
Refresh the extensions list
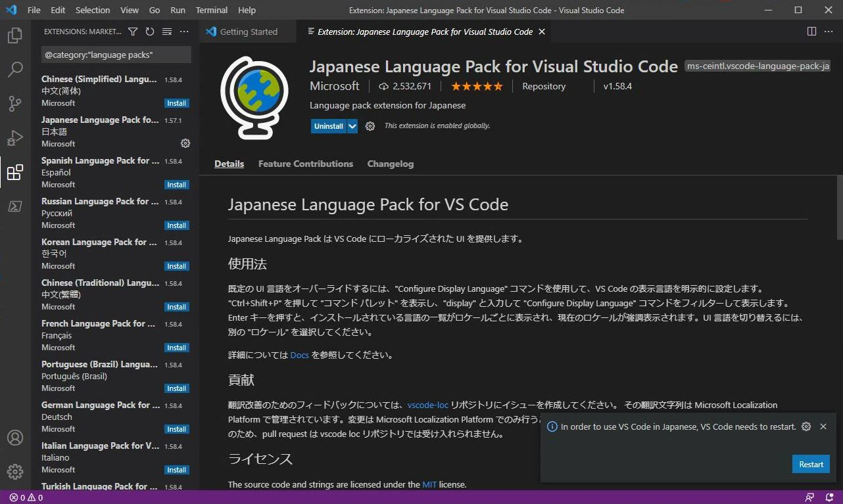pyautogui.click(x=150, y=32)
